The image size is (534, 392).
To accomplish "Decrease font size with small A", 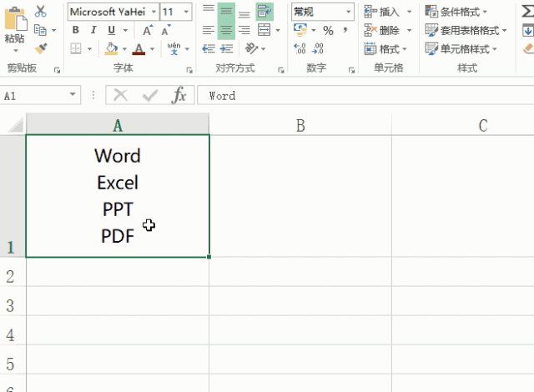I will tap(166, 30).
